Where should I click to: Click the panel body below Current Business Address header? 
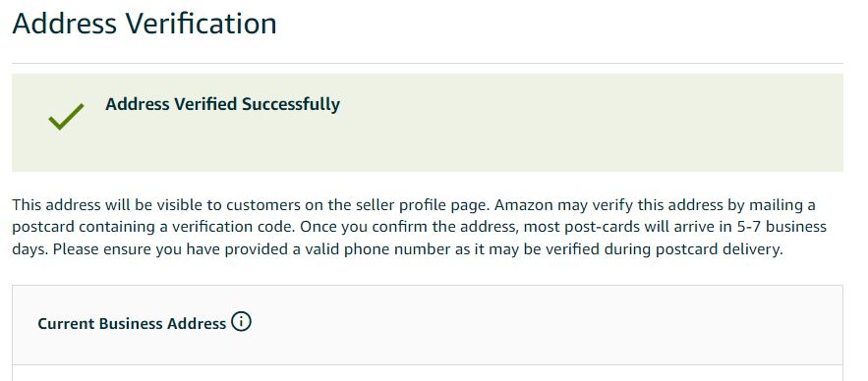(x=428, y=373)
